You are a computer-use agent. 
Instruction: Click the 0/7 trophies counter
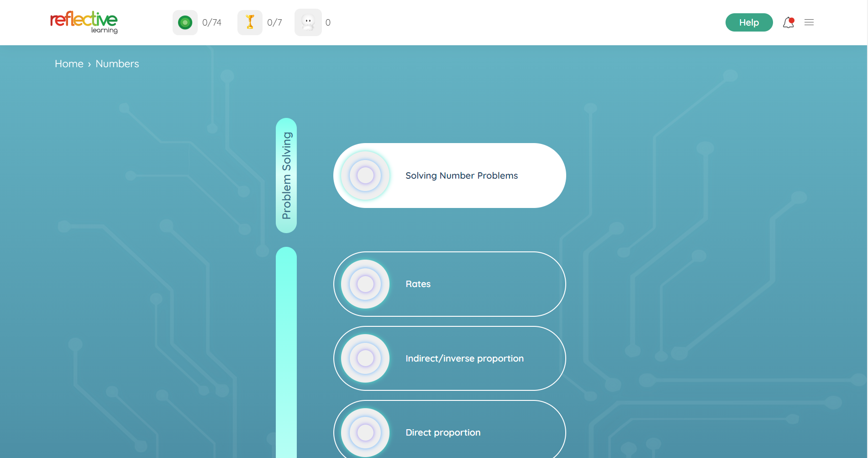click(274, 22)
